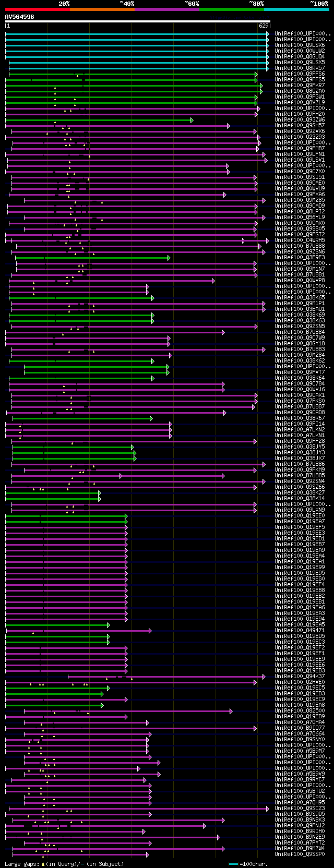This screenshot has width=334, height=868.
Task: Select the UniRef100_Q9FKM9 label
Action: pyautogui.click(x=300, y=470)
